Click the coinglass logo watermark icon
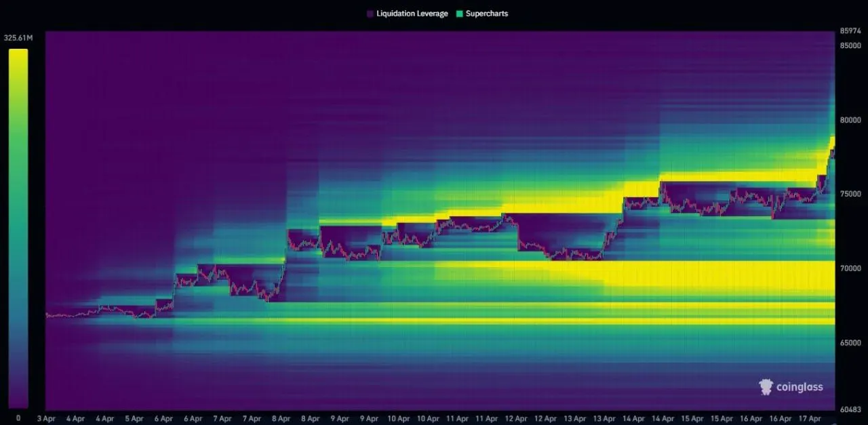Viewport: 868px width, 425px height. tap(766, 387)
